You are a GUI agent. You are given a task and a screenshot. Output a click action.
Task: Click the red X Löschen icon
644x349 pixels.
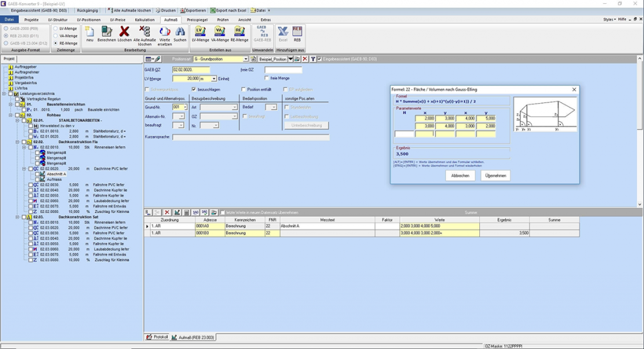click(124, 31)
